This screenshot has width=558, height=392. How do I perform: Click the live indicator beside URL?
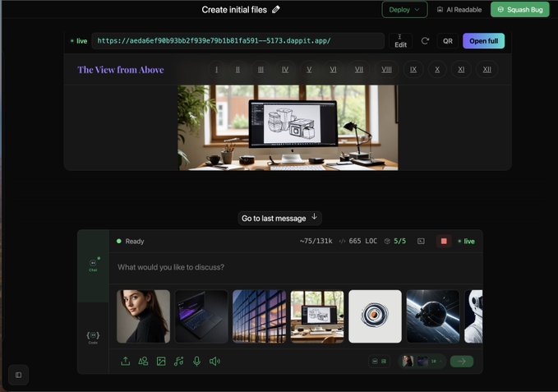tap(79, 41)
